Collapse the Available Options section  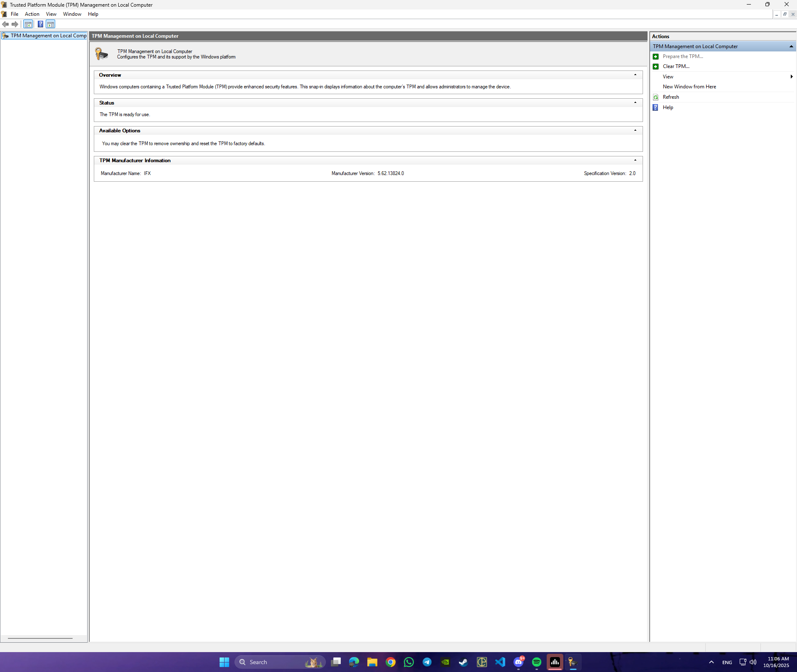[x=635, y=131]
